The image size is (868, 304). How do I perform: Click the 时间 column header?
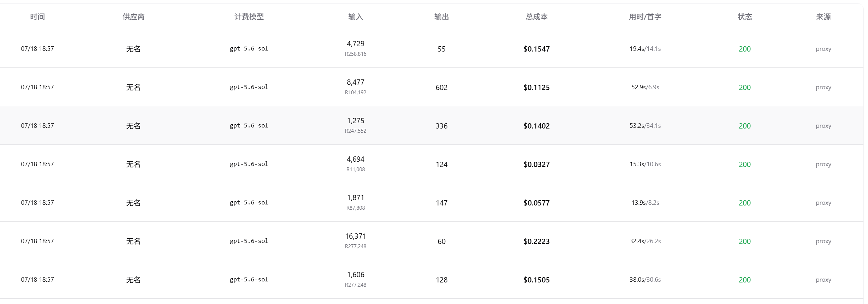pos(37,17)
